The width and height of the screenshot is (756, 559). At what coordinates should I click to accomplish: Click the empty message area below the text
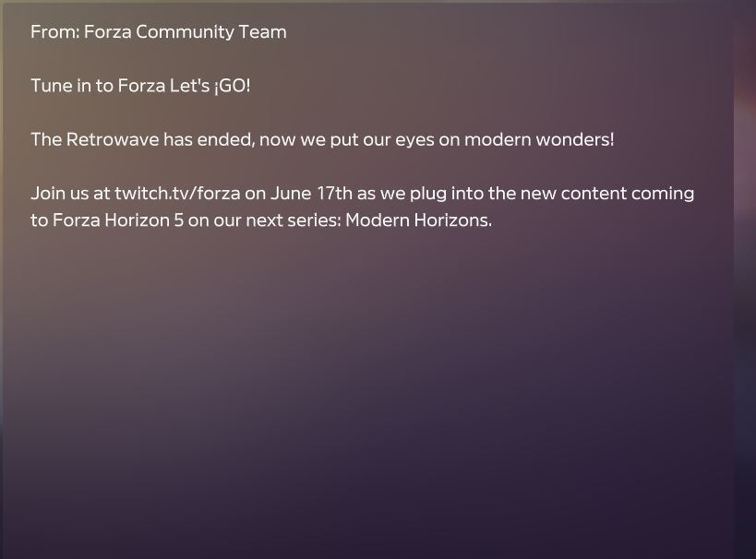point(369,387)
